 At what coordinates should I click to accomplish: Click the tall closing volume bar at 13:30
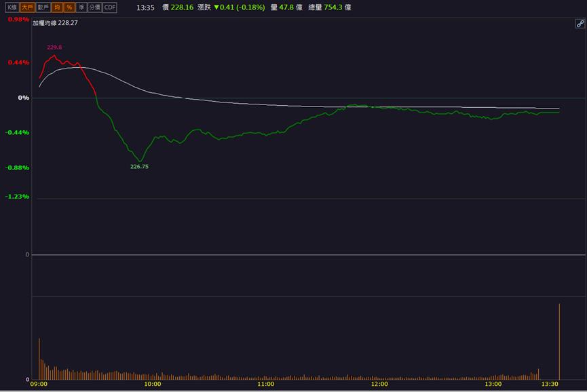pyautogui.click(x=559, y=342)
